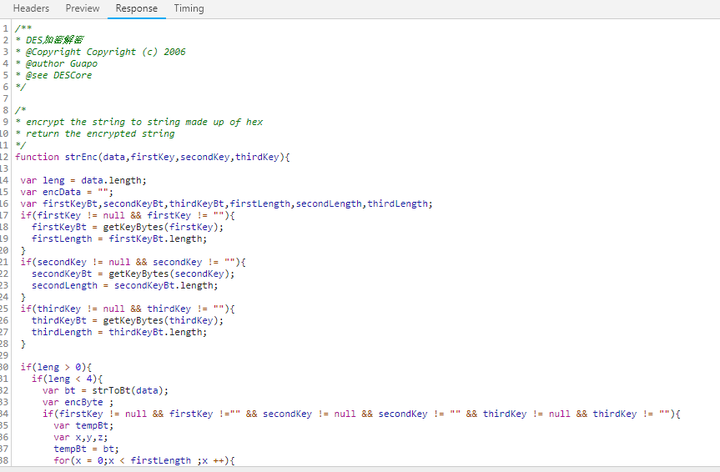The image size is (720, 472).
Task: Open the Preview tab
Action: click(82, 8)
